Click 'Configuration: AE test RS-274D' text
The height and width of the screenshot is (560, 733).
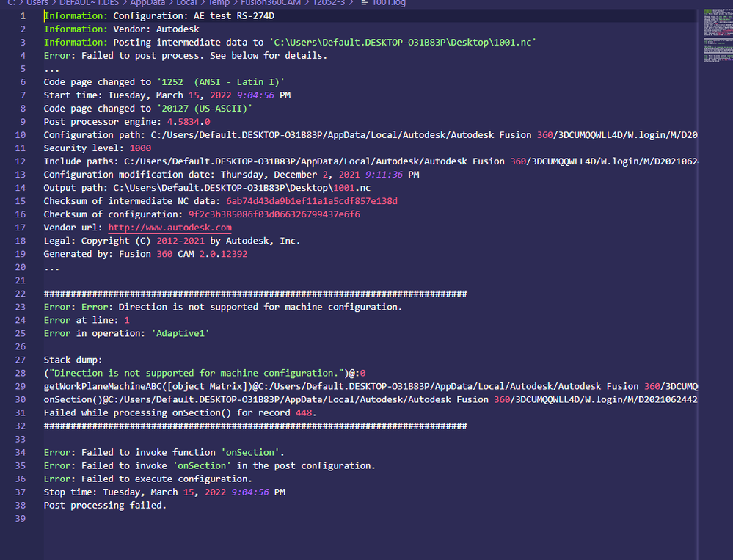pyautogui.click(x=194, y=16)
